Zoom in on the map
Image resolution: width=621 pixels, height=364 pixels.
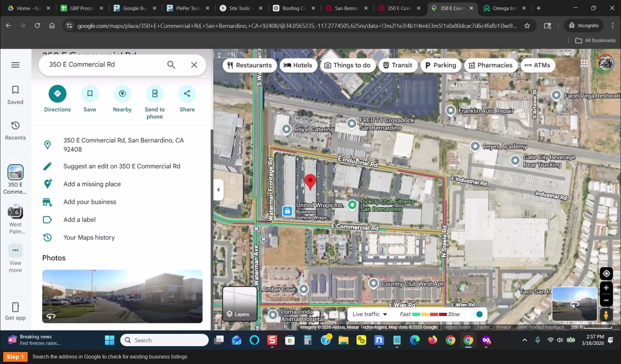(x=606, y=288)
